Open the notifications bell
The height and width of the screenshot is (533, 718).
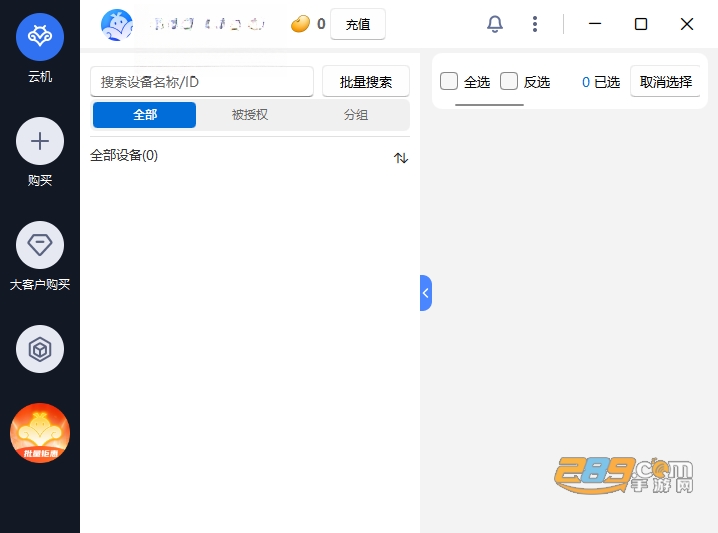pyautogui.click(x=495, y=24)
